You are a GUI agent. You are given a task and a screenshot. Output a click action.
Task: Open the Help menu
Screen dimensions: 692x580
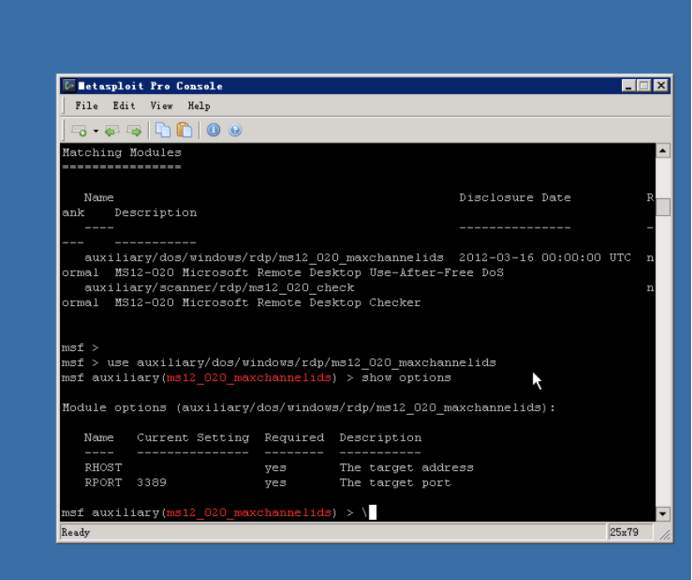pyautogui.click(x=199, y=105)
